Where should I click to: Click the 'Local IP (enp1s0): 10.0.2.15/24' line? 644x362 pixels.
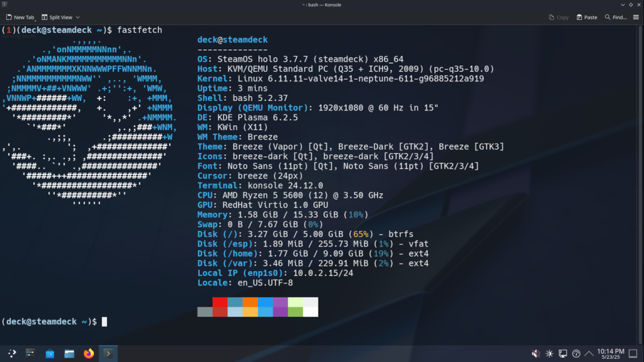click(275, 273)
